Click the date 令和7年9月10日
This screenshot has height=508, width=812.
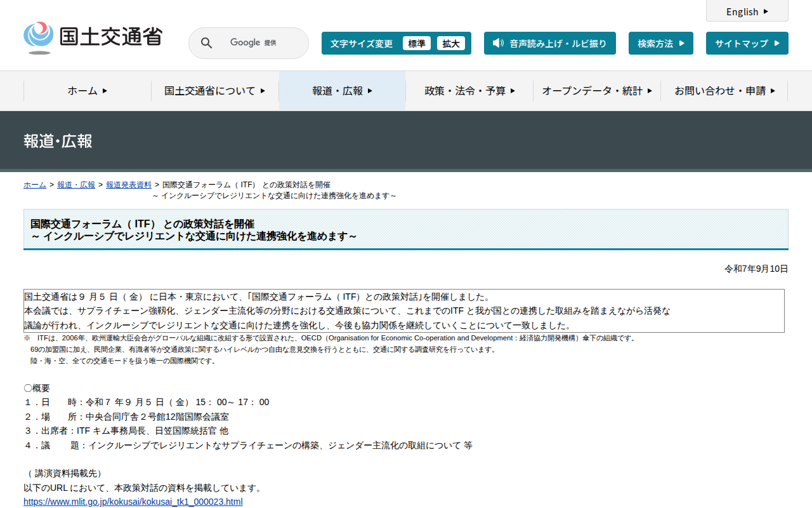(x=756, y=269)
